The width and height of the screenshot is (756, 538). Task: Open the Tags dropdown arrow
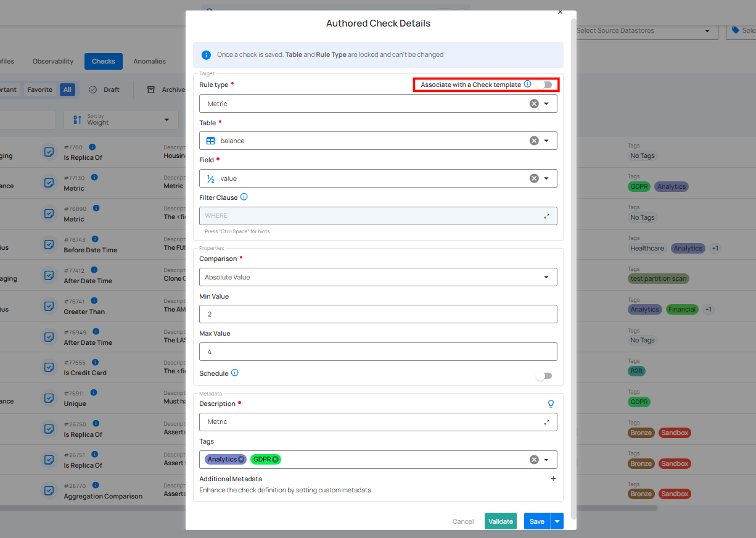546,460
